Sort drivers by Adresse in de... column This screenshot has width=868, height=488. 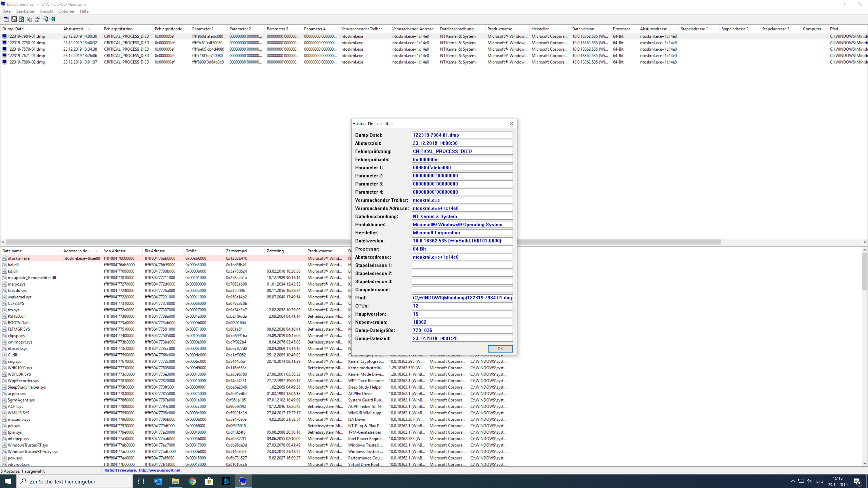77,251
